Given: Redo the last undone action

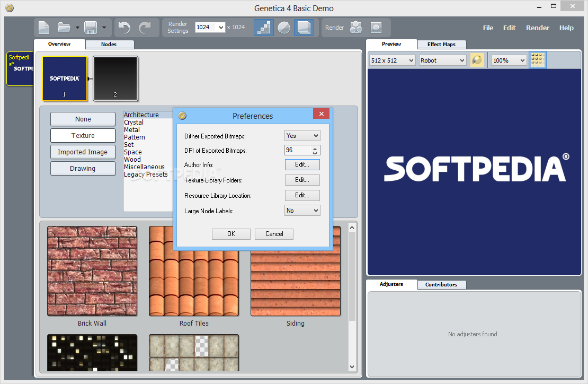Looking at the screenshot, I should pyautogui.click(x=145, y=28).
